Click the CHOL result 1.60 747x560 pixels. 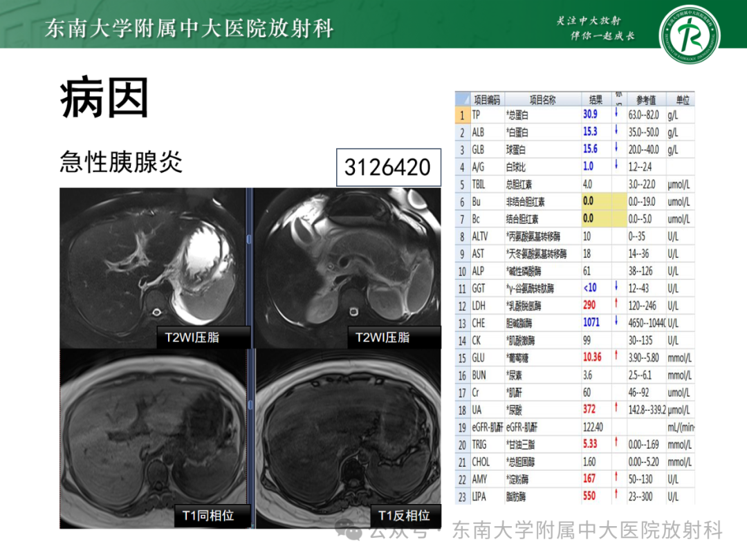[x=589, y=462]
